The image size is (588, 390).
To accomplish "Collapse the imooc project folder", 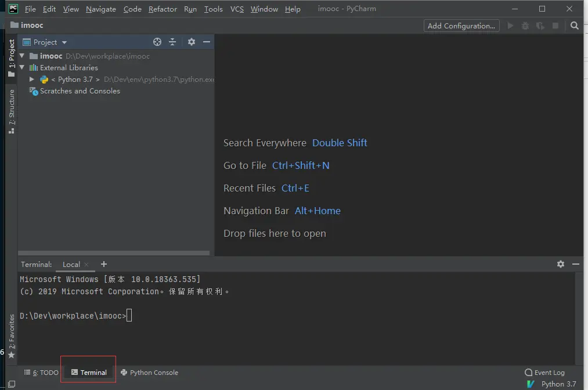I will point(22,56).
